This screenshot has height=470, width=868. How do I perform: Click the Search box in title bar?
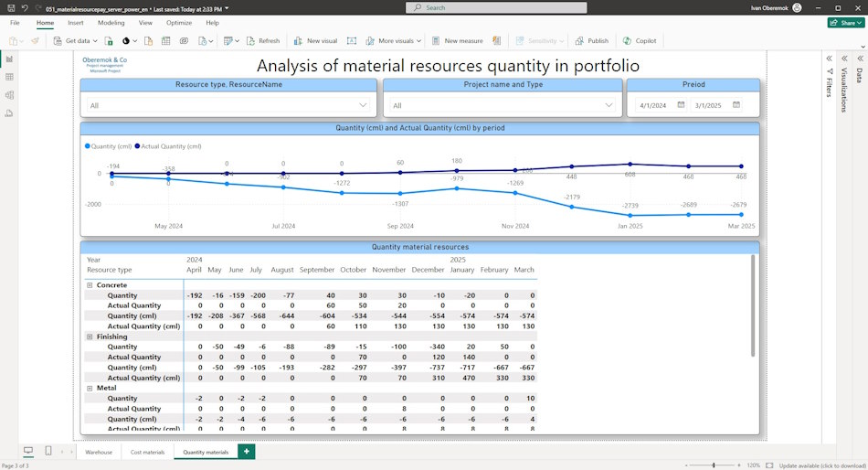496,7
